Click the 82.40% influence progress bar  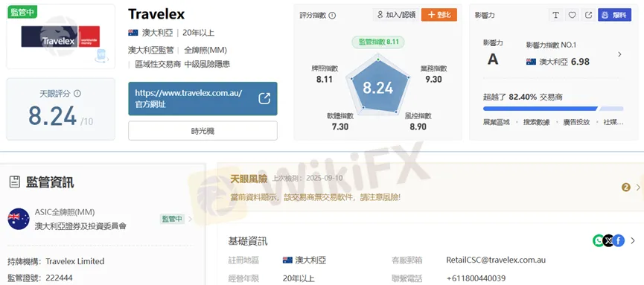[x=553, y=109]
